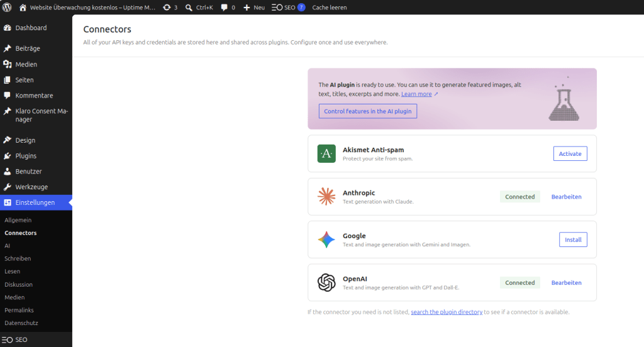Click the Connectors page heading

(x=107, y=29)
